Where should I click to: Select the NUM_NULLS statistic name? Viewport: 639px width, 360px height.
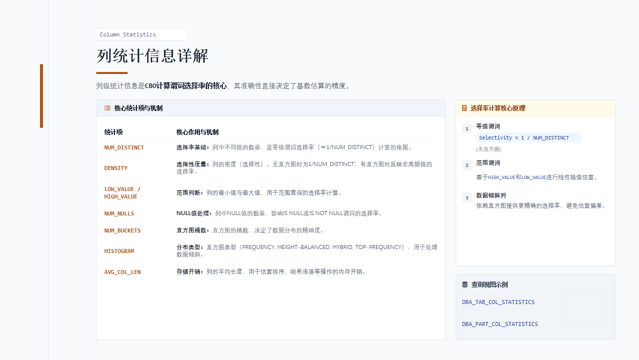tap(119, 214)
